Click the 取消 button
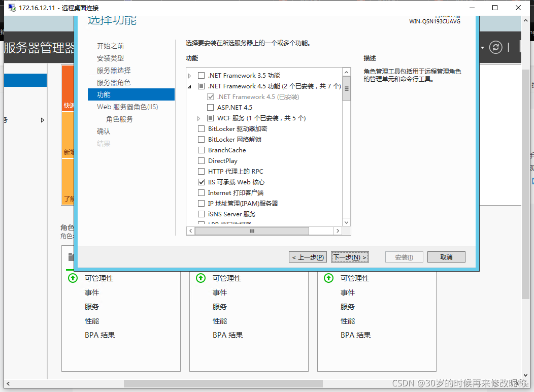Image resolution: width=534 pixels, height=392 pixels. pyautogui.click(x=446, y=257)
